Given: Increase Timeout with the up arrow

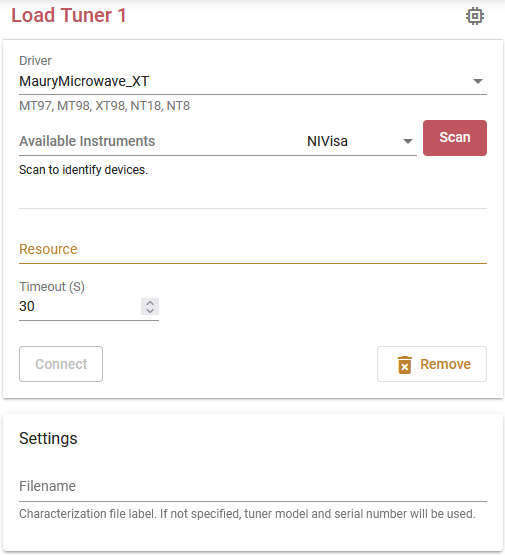Looking at the screenshot, I should point(150,303).
